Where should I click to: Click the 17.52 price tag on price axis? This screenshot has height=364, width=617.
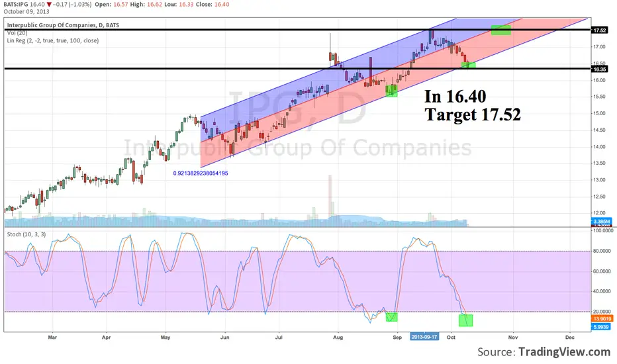pyautogui.click(x=600, y=30)
